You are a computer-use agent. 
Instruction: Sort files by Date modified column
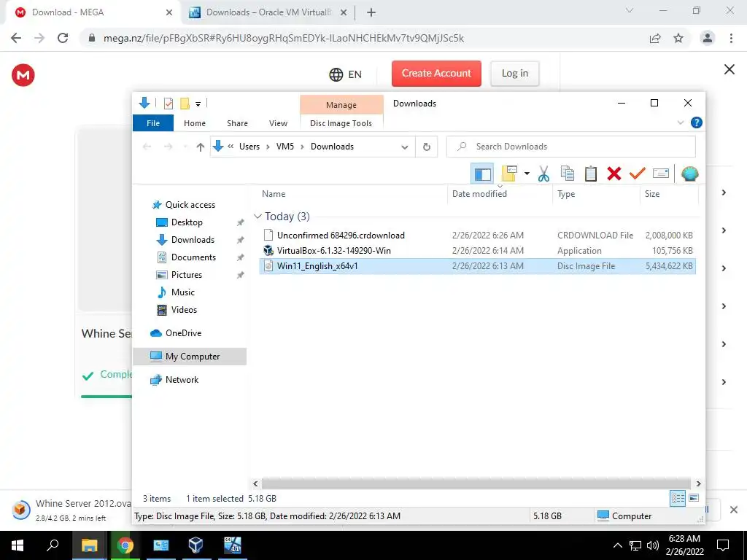[x=479, y=194]
